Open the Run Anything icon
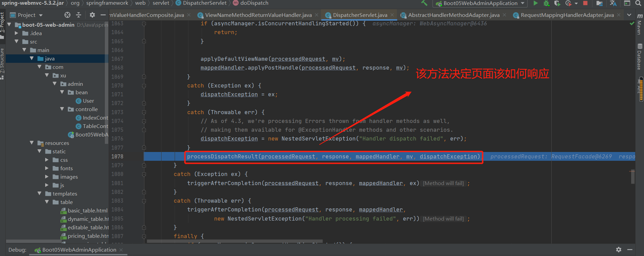644x256 pixels. tap(627, 3)
